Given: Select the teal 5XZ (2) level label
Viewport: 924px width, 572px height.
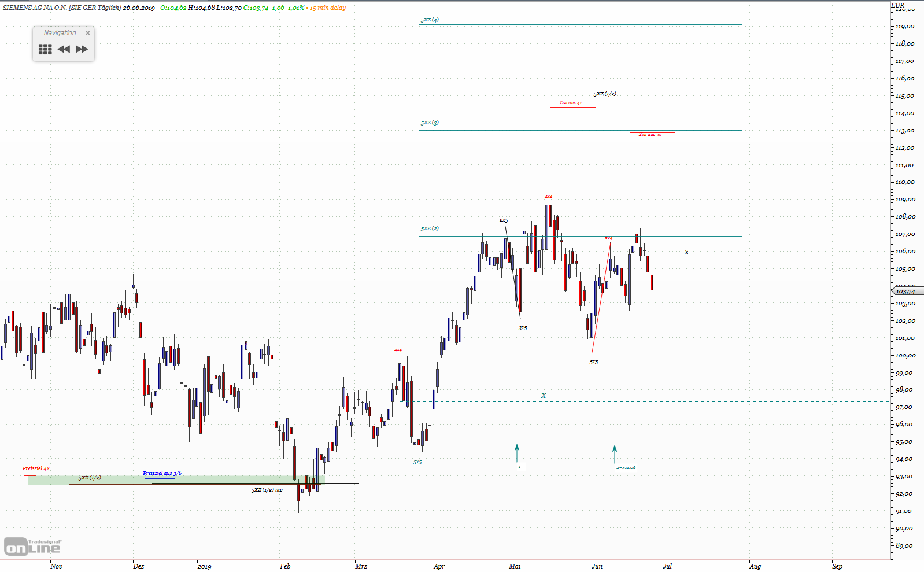Looking at the screenshot, I should pyautogui.click(x=430, y=228).
